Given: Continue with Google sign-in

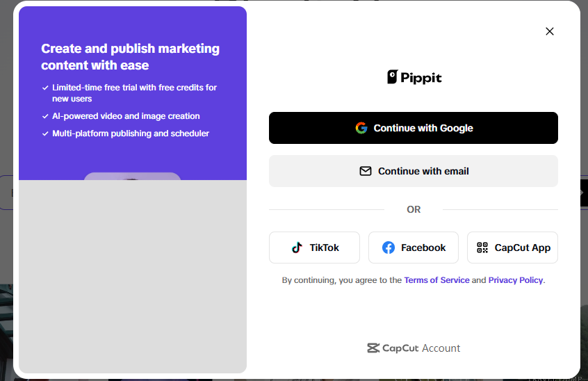Looking at the screenshot, I should tap(414, 128).
